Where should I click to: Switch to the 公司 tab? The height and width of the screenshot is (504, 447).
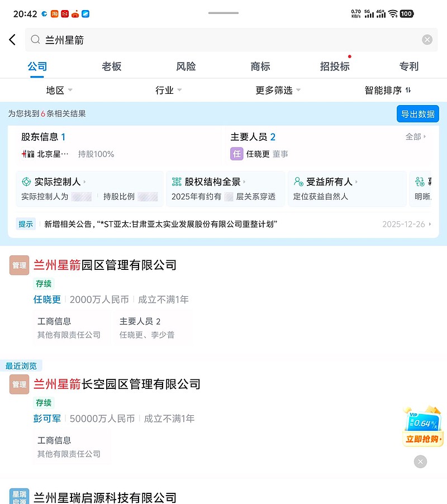pos(37,66)
